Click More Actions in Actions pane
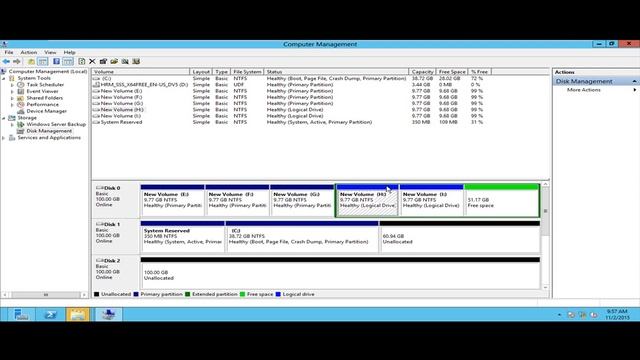The image size is (640, 360). pos(584,90)
